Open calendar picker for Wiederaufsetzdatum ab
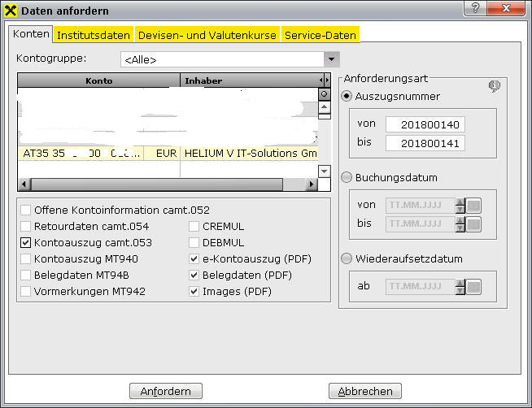 tap(475, 287)
